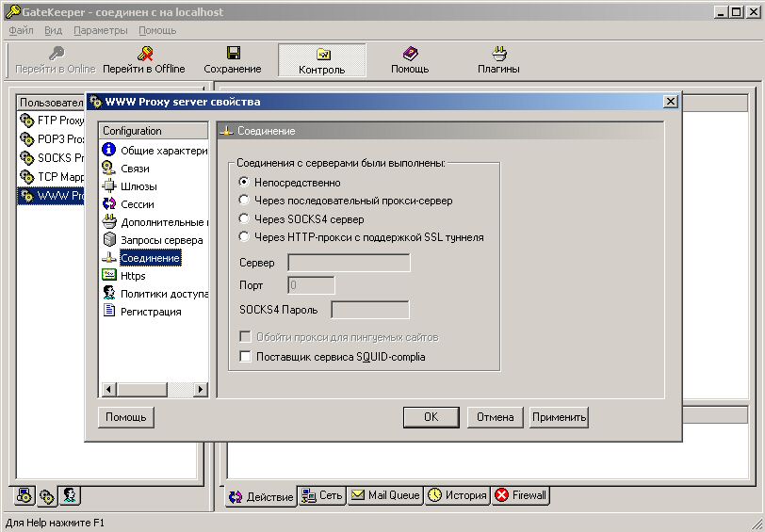
Task: Click the Шлюзы configuration icon
Action: click(108, 185)
